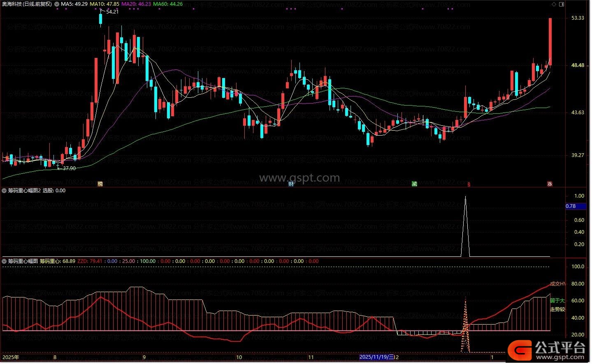The height and width of the screenshot is (364, 592).
Task: Select the MA5 moving average label
Action: tap(74, 4)
